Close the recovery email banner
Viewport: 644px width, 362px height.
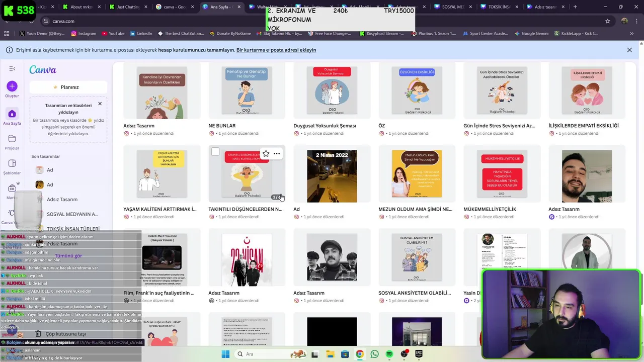629,50
